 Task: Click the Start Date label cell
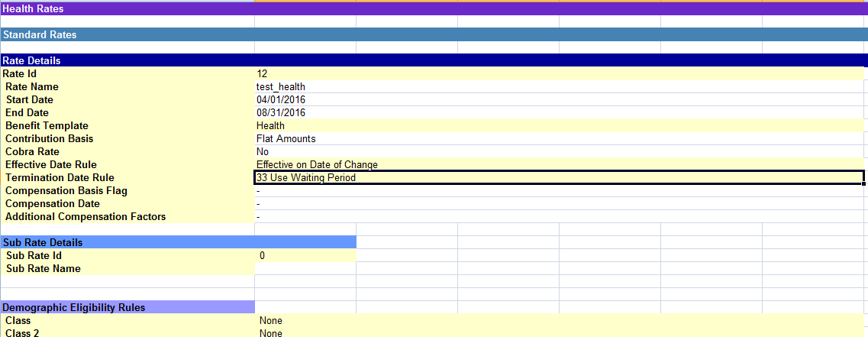[x=127, y=100]
